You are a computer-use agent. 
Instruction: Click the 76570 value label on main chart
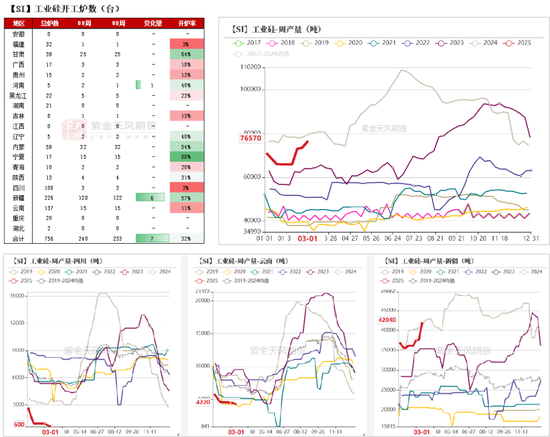pos(250,138)
